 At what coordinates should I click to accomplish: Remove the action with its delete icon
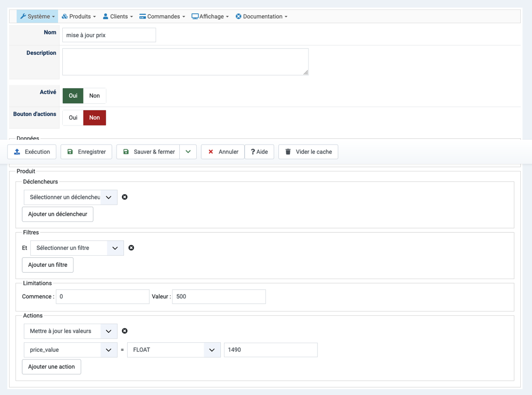click(x=124, y=331)
